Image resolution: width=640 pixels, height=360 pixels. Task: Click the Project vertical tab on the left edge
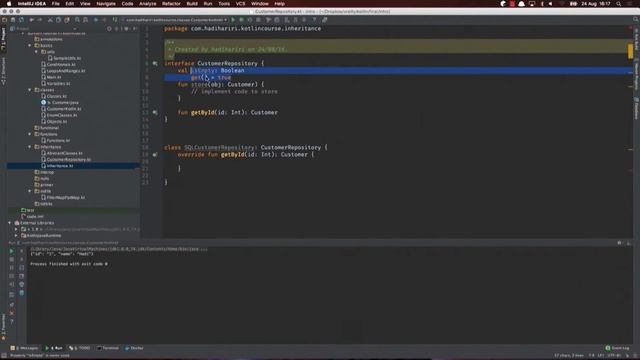pos(3,39)
